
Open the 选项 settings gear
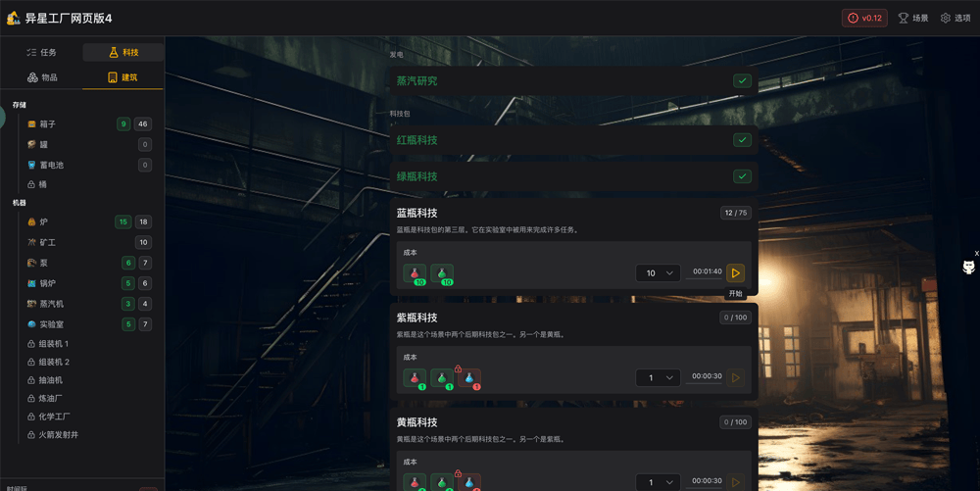[x=955, y=18]
